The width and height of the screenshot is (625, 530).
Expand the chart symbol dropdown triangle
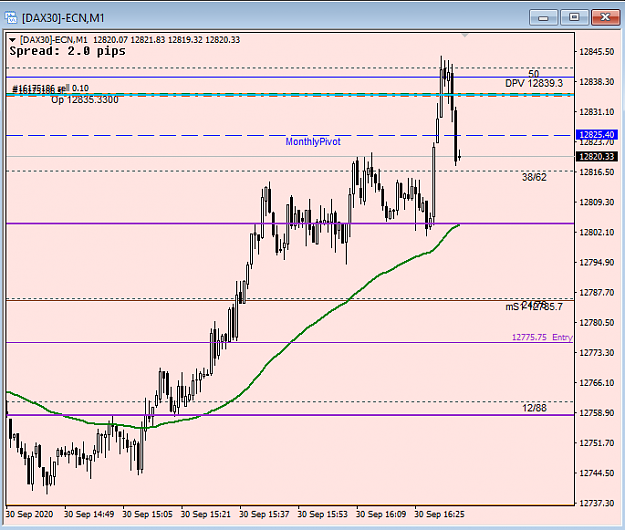tap(12, 40)
